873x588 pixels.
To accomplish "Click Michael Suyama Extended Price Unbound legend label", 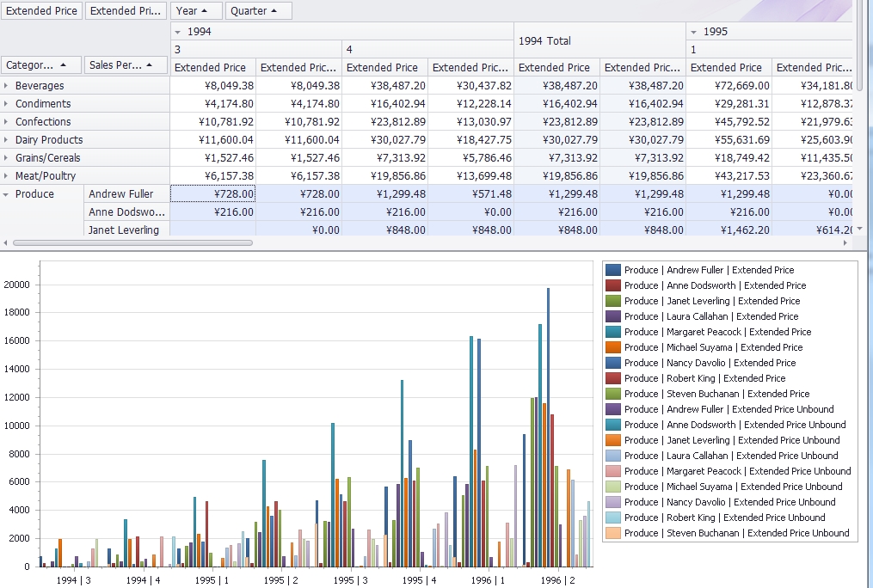I will 734,487.
